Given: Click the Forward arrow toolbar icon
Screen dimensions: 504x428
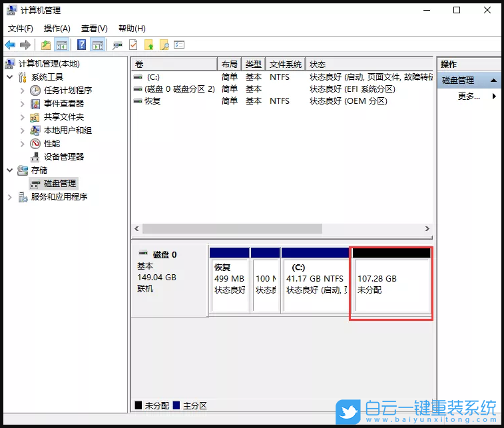Looking at the screenshot, I should coord(25,45).
